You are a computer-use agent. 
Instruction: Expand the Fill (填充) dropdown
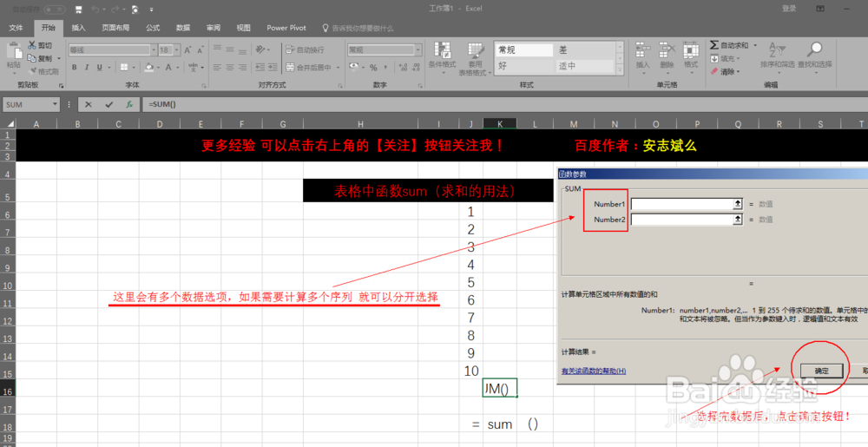point(739,59)
